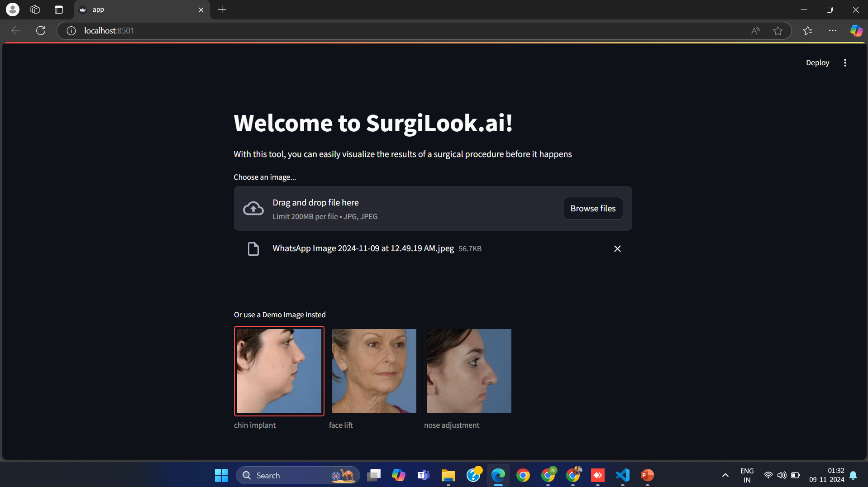
Task: Toggle the speaker volume icon in system tray
Action: pos(782,475)
